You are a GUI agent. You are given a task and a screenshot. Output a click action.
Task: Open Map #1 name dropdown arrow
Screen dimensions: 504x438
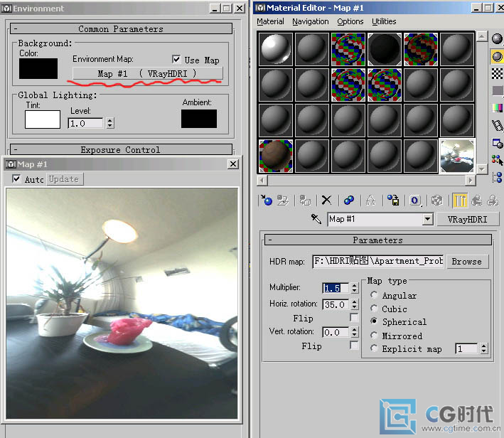coord(427,219)
